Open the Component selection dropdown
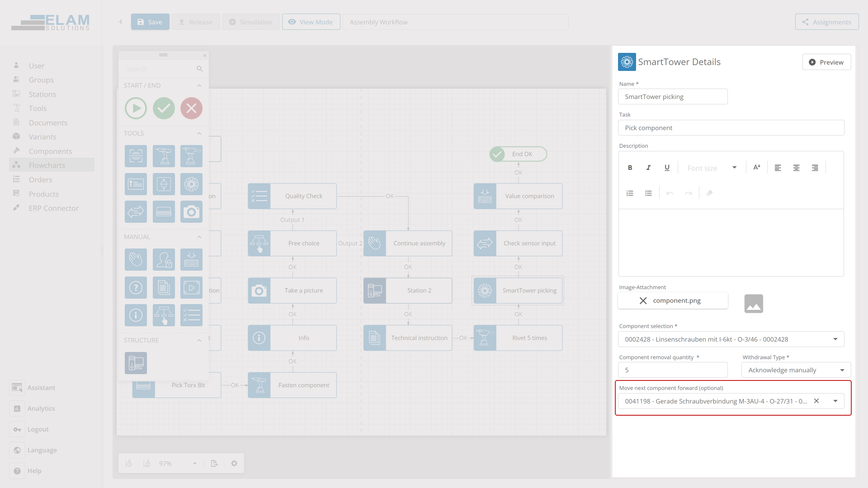 pyautogui.click(x=835, y=339)
